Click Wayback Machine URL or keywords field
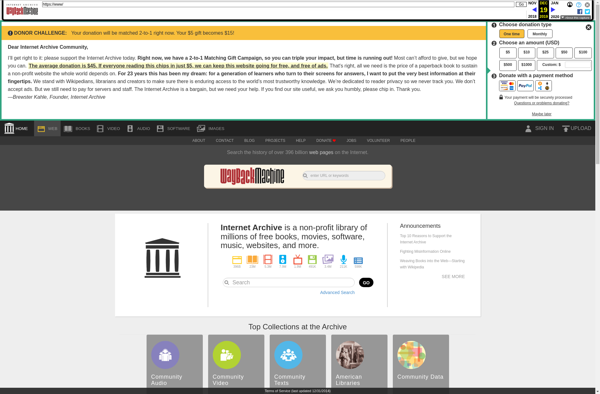The image size is (600, 394). tap(344, 176)
